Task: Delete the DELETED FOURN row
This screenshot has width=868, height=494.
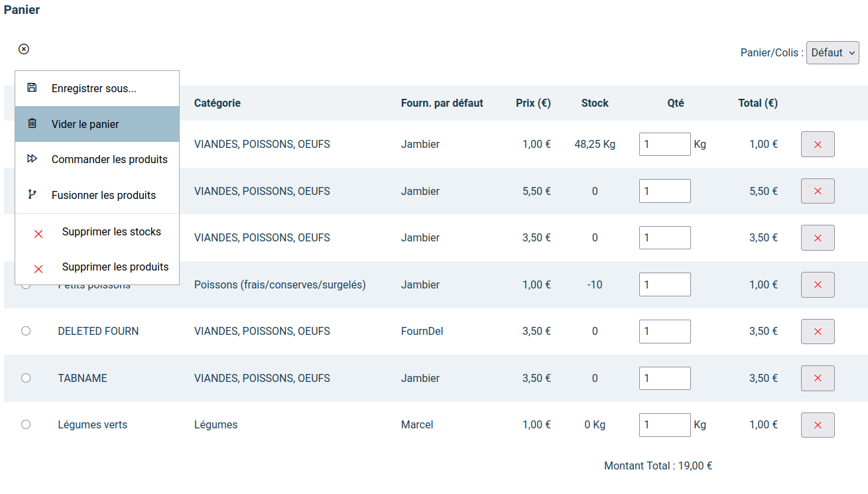Action: pyautogui.click(x=818, y=332)
